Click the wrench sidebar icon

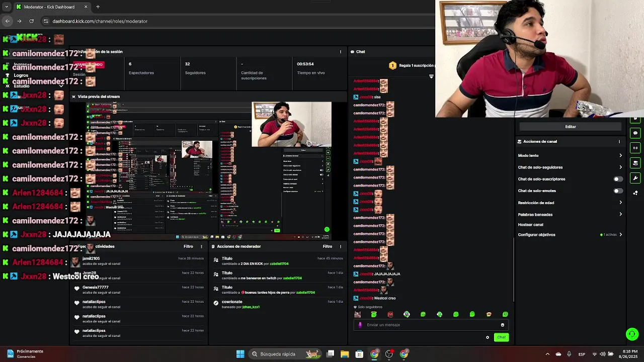635,178
